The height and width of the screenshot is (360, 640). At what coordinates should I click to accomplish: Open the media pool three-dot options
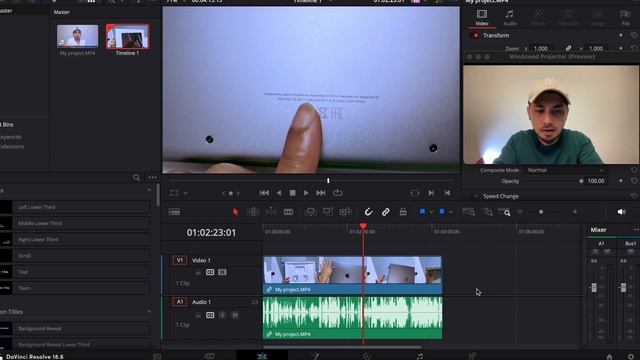[x=153, y=177]
